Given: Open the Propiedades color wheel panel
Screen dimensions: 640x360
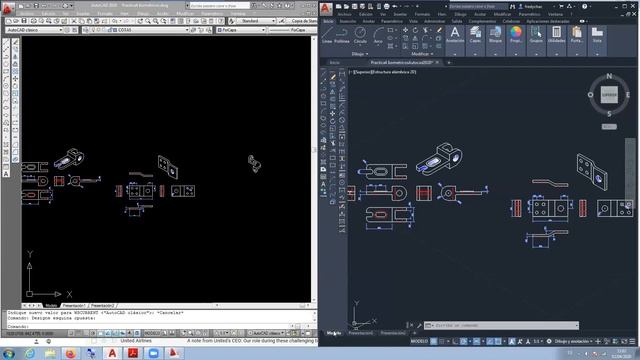Looking at the screenshot, I should click(516, 40).
